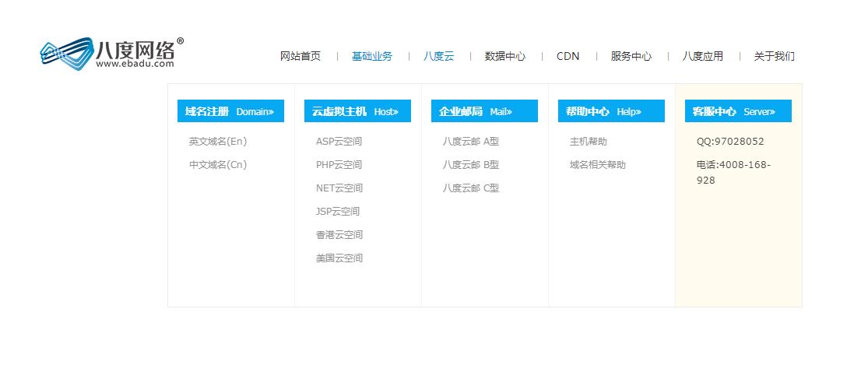This screenshot has width=868, height=379.
Task: Go to 数据中心 nav item
Action: pyautogui.click(x=505, y=56)
